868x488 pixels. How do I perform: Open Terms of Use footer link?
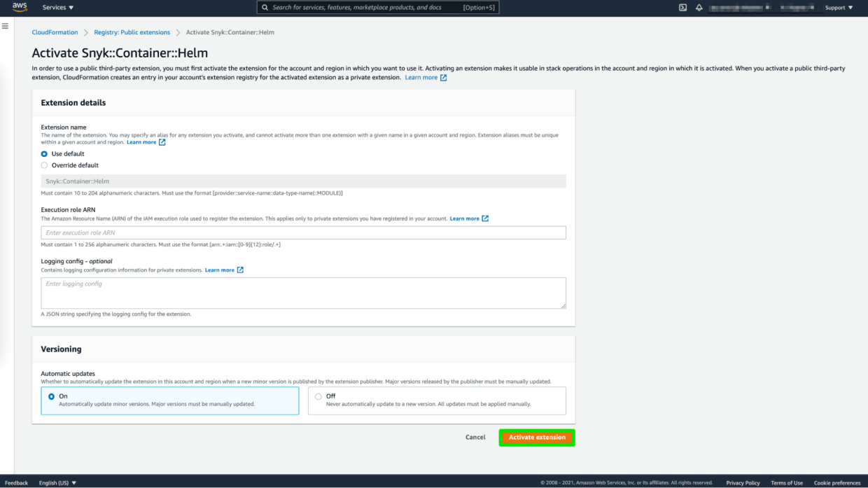[x=787, y=482]
